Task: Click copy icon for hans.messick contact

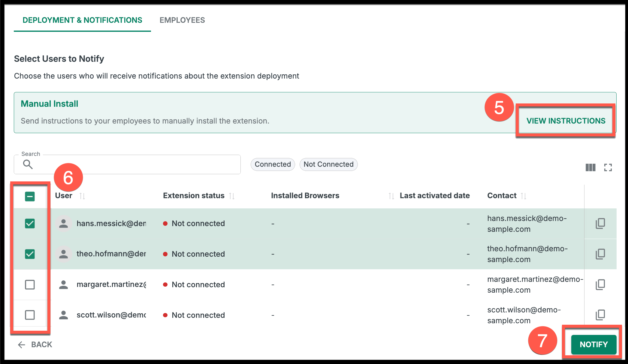Action: point(600,223)
